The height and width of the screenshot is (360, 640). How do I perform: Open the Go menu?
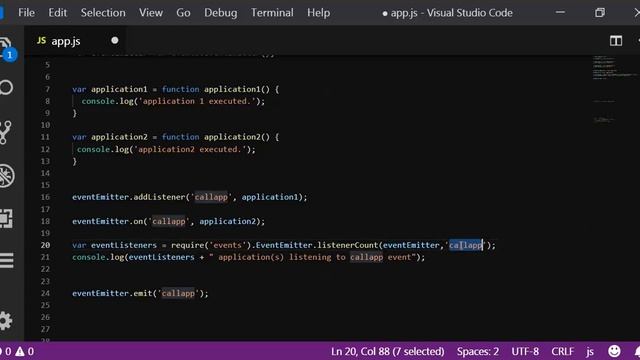point(183,13)
